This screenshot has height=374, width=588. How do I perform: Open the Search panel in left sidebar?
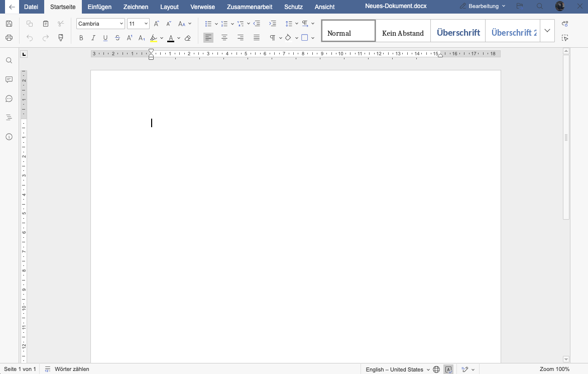click(9, 60)
